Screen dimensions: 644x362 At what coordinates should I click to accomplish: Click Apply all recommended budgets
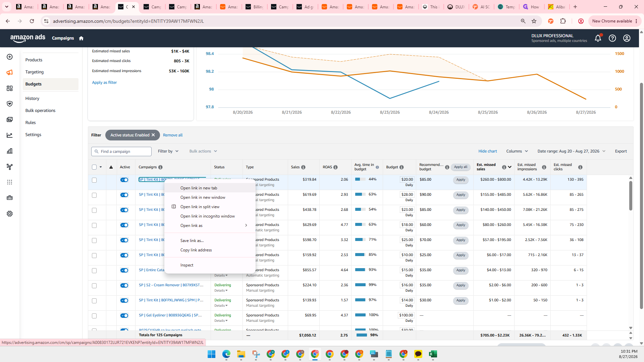point(461,167)
